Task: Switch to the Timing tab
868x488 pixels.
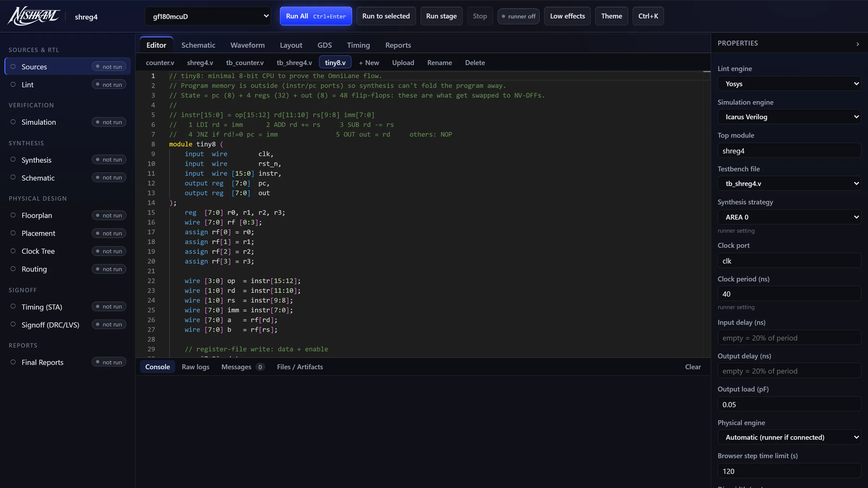Action: click(358, 45)
